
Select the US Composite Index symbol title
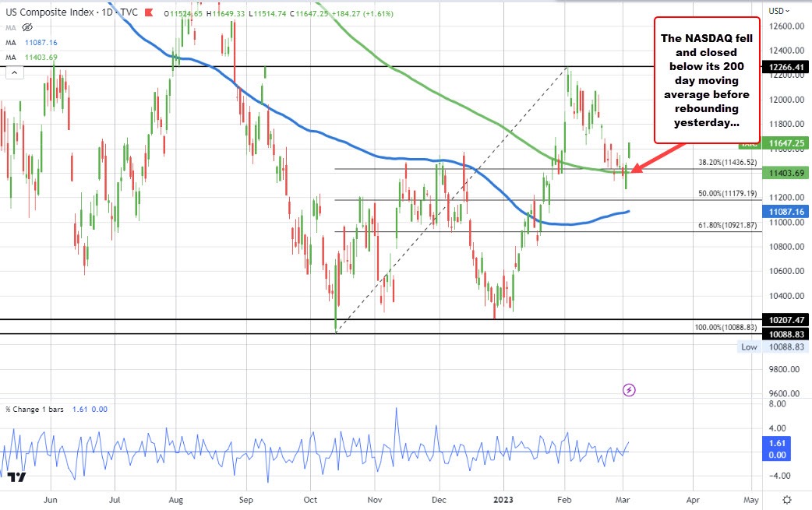coord(50,12)
